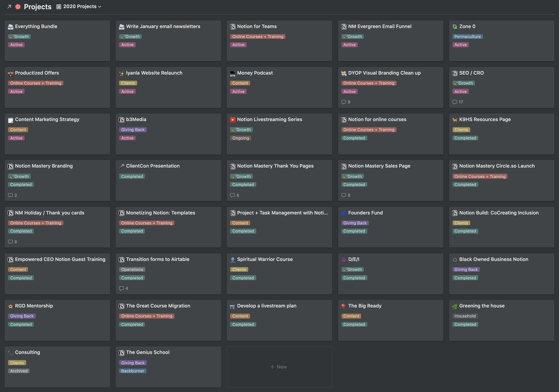This screenshot has width=559, height=392.
Task: Click the Iyanla Website Relaunch sparkles icon
Action: pyautogui.click(x=122, y=73)
